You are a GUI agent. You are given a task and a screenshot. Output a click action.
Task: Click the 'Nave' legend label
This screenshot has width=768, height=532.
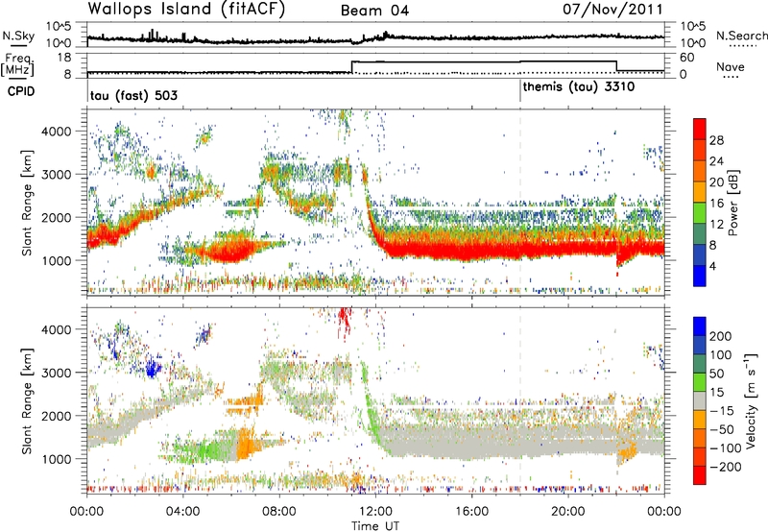tap(731, 66)
